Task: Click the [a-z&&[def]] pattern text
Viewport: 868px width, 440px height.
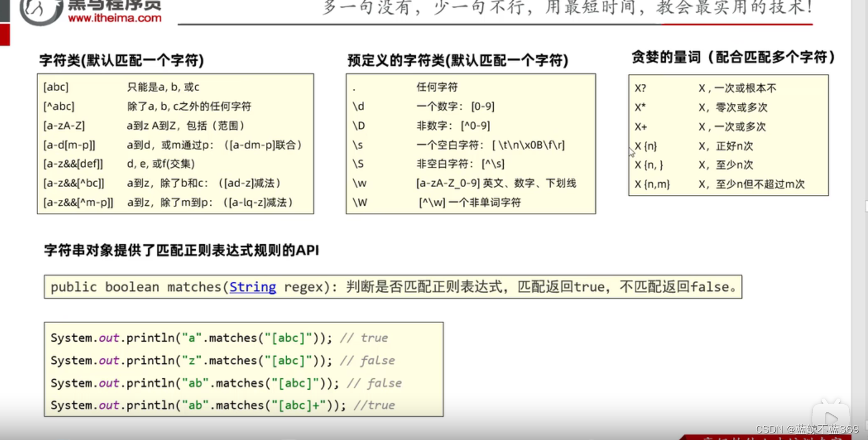Action: (x=73, y=164)
